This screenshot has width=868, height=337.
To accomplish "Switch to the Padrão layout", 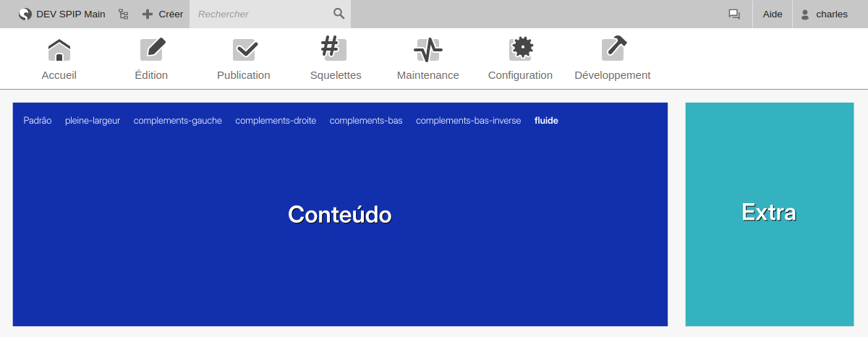I will pyautogui.click(x=38, y=121).
